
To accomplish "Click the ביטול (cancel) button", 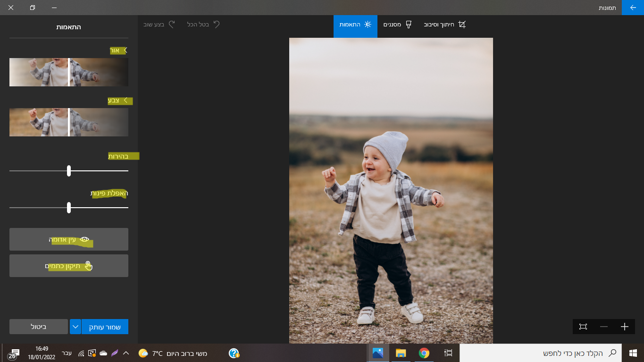I will click(39, 327).
